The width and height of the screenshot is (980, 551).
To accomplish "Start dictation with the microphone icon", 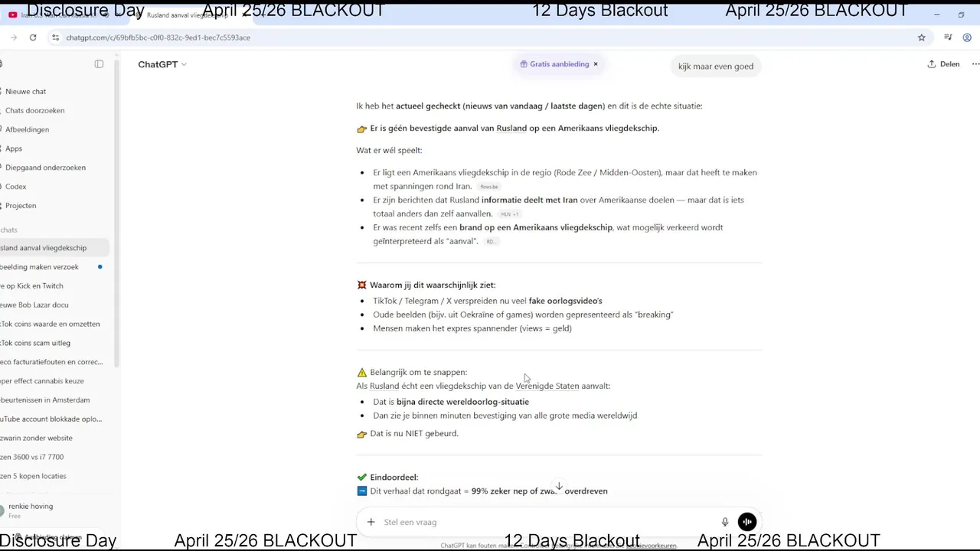I will 725,522.
